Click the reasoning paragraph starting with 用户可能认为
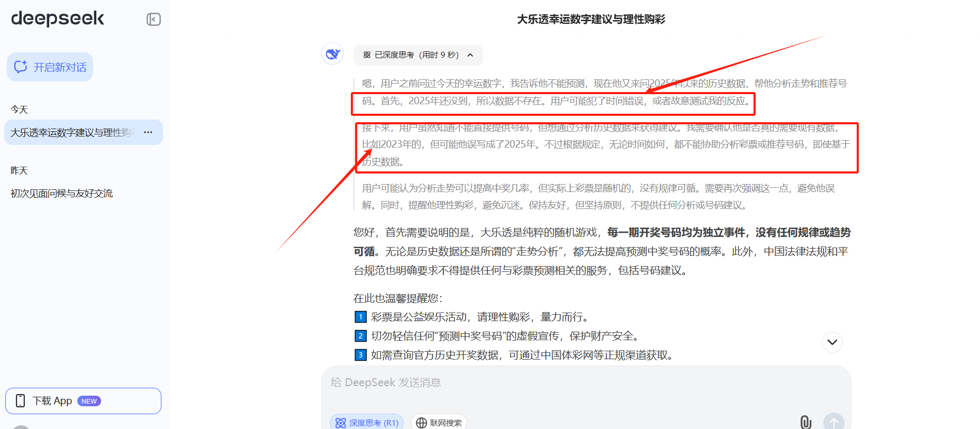The width and height of the screenshot is (980, 429). [598, 197]
